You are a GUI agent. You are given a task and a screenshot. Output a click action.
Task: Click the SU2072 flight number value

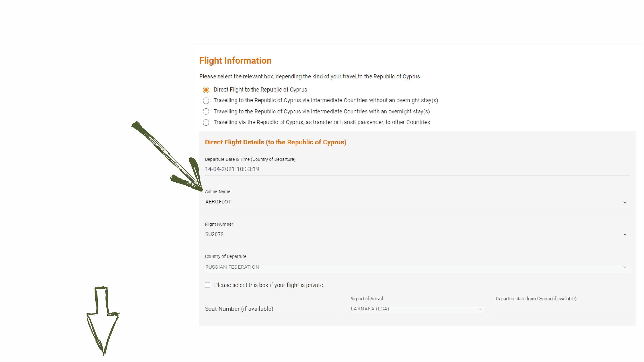click(x=214, y=234)
